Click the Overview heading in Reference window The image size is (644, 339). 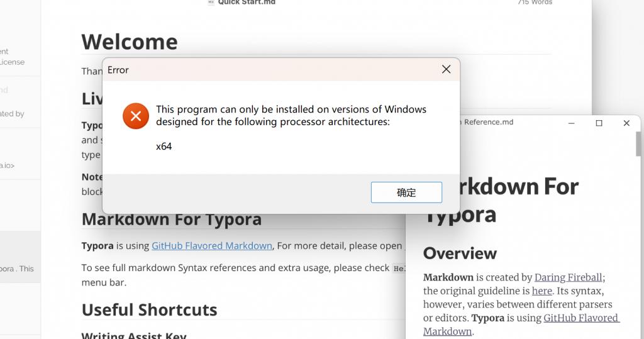click(460, 253)
